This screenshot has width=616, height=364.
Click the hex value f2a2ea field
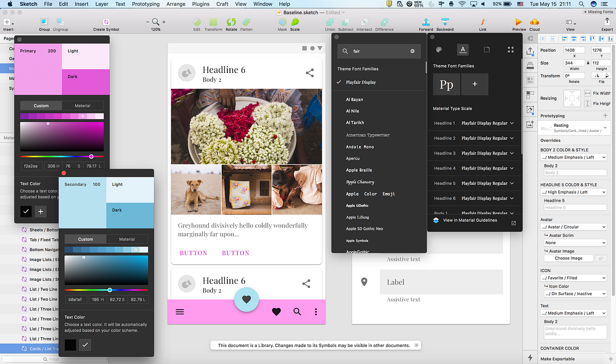31,166
